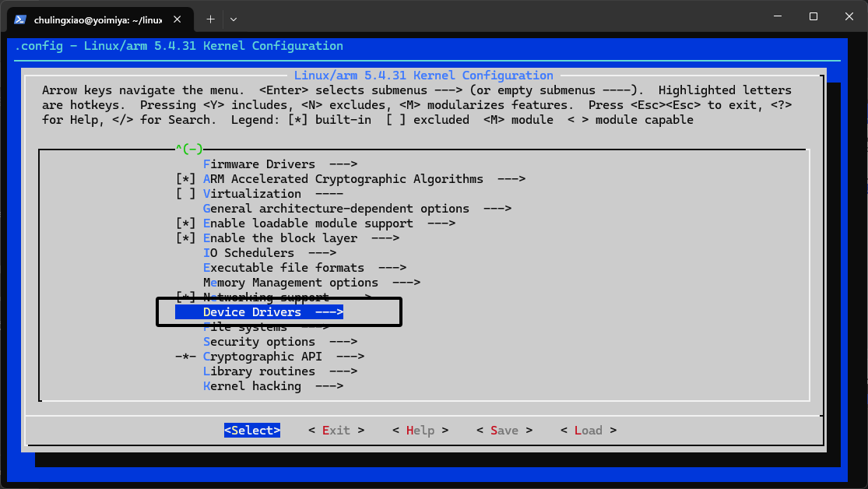The height and width of the screenshot is (489, 868).
Task: Click the Linux/arm 5.4.31 Kernel Configuration box title
Action: coord(423,76)
